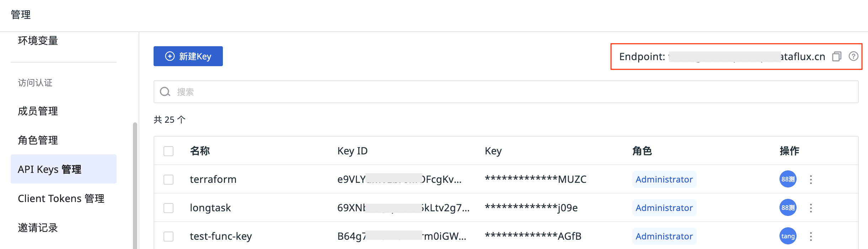
Task: Select the longtask row checkbox
Action: [x=168, y=208]
